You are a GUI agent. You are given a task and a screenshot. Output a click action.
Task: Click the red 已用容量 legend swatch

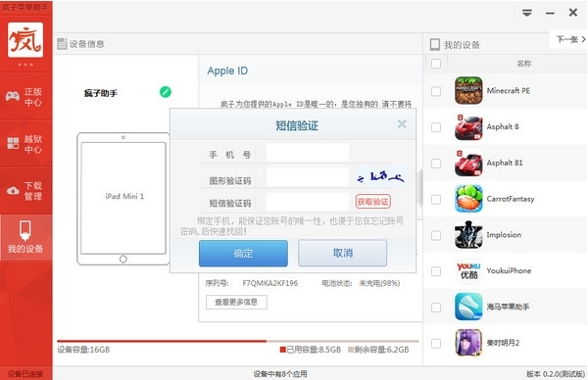tap(283, 350)
